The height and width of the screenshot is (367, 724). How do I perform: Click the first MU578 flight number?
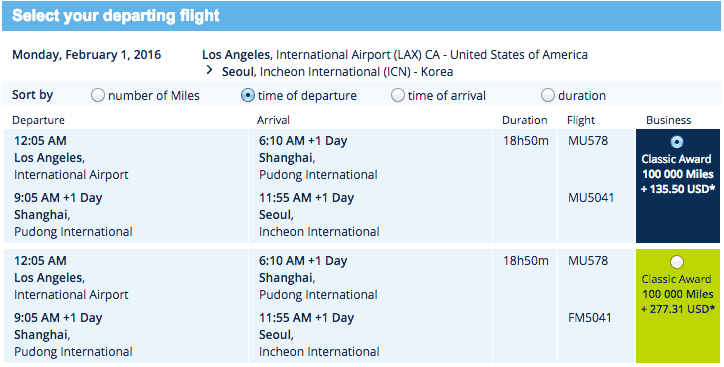pos(588,141)
